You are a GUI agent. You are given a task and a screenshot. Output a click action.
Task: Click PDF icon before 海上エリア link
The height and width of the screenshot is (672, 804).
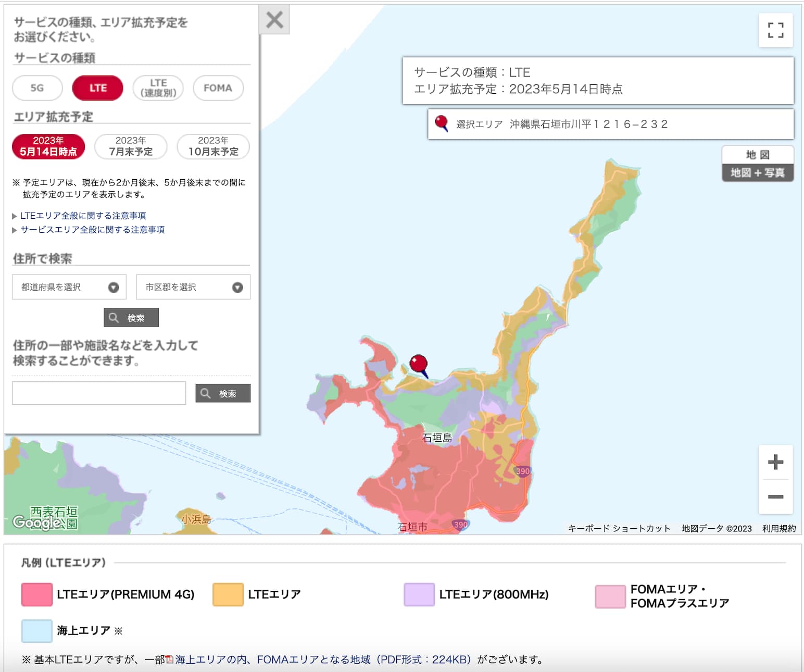point(169,659)
